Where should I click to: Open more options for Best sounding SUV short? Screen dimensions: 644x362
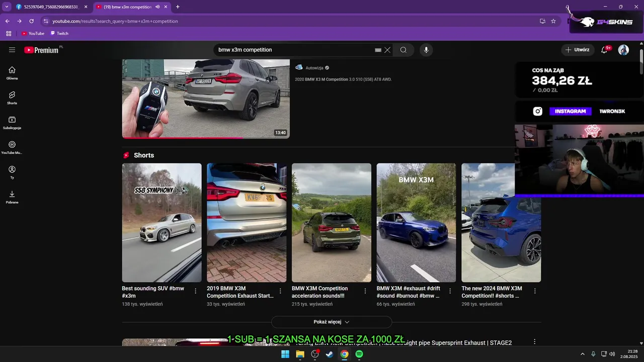(x=196, y=291)
